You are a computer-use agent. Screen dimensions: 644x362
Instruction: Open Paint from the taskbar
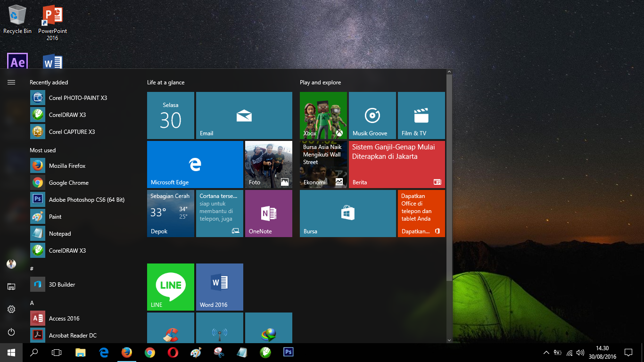[196, 353]
